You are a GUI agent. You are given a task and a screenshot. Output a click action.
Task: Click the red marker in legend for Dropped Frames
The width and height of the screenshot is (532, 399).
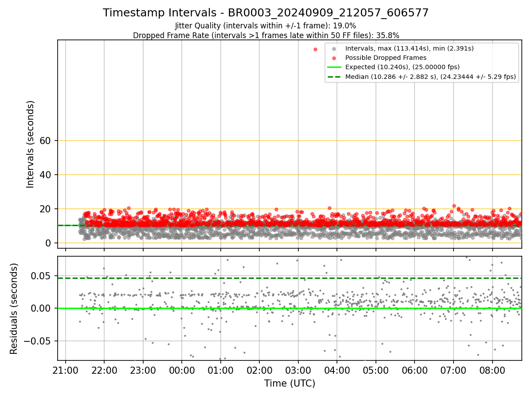click(x=334, y=58)
